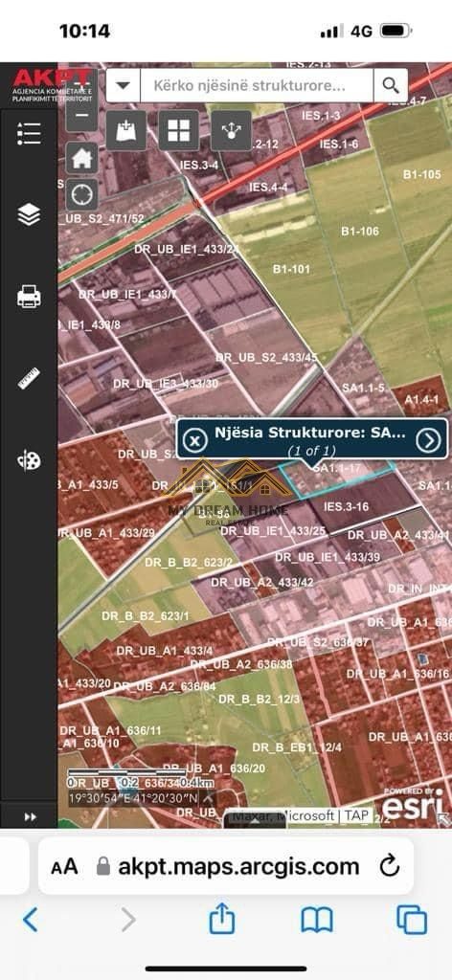The image size is (452, 980).
Task: Click map label A1.4-1
Action: (x=422, y=399)
